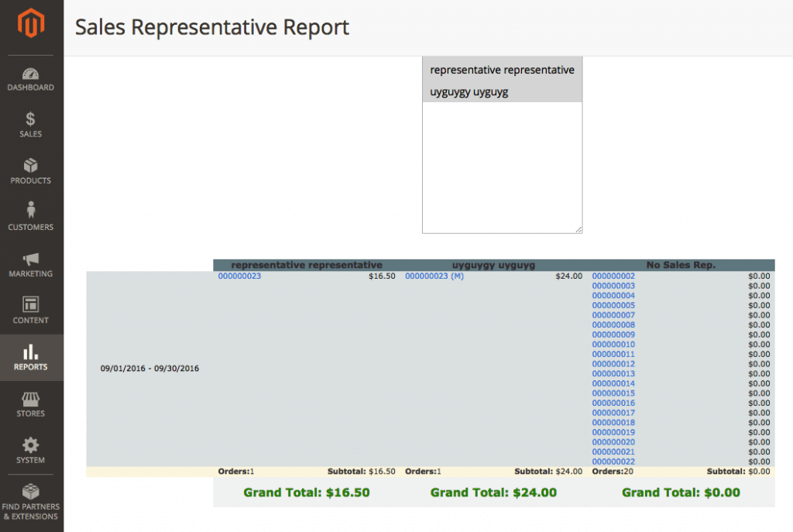Click the list box resize handle
Screen dimensions: 793x532
(x=578, y=229)
